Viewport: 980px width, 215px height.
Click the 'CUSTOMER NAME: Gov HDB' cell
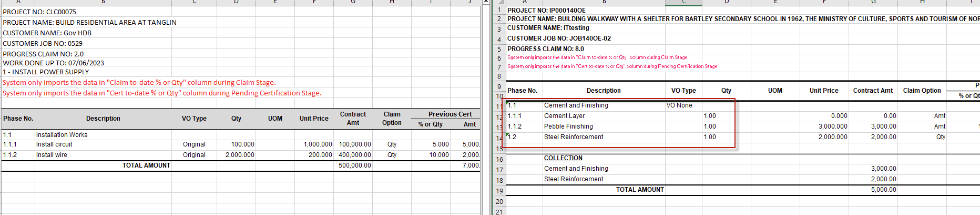coord(47,33)
